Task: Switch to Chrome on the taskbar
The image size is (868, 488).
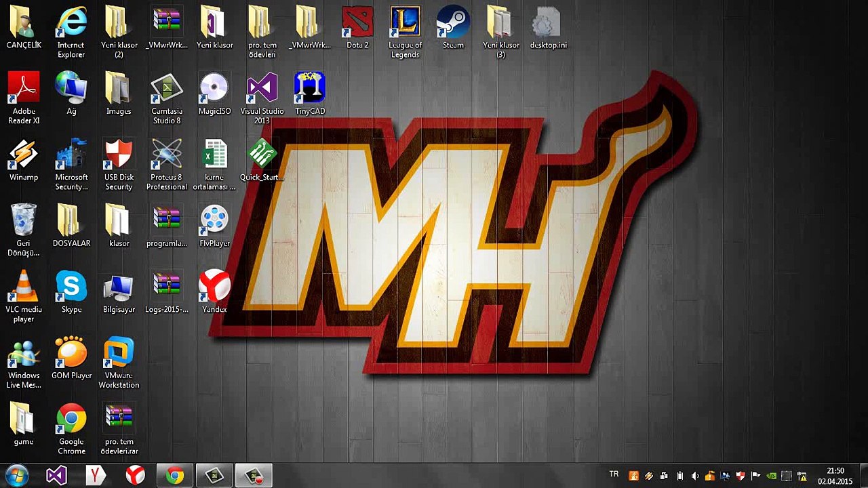Action: click(x=175, y=476)
